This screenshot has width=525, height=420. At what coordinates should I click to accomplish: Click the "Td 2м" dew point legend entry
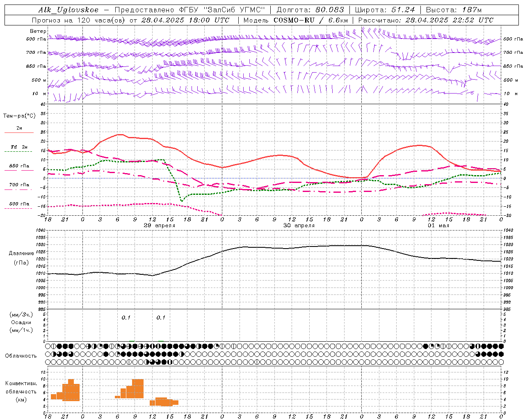19,147
